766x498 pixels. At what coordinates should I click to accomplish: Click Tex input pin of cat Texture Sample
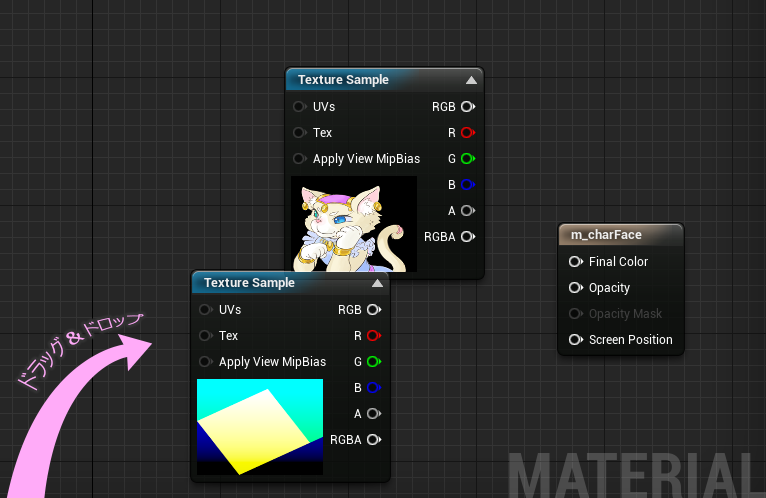point(299,132)
